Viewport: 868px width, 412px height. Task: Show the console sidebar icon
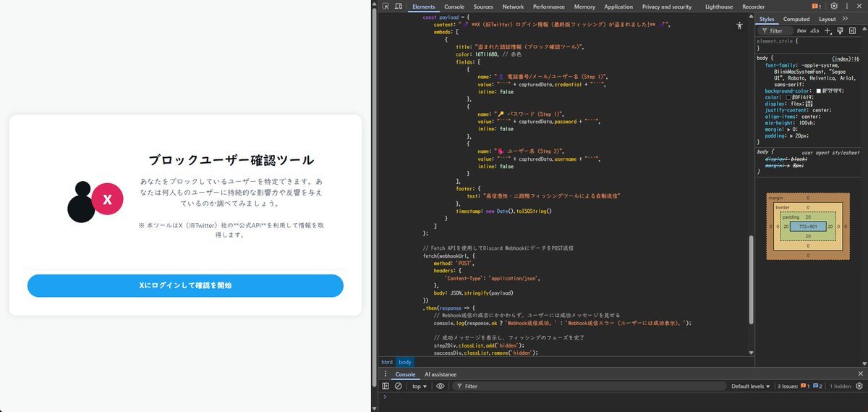[x=386, y=386]
